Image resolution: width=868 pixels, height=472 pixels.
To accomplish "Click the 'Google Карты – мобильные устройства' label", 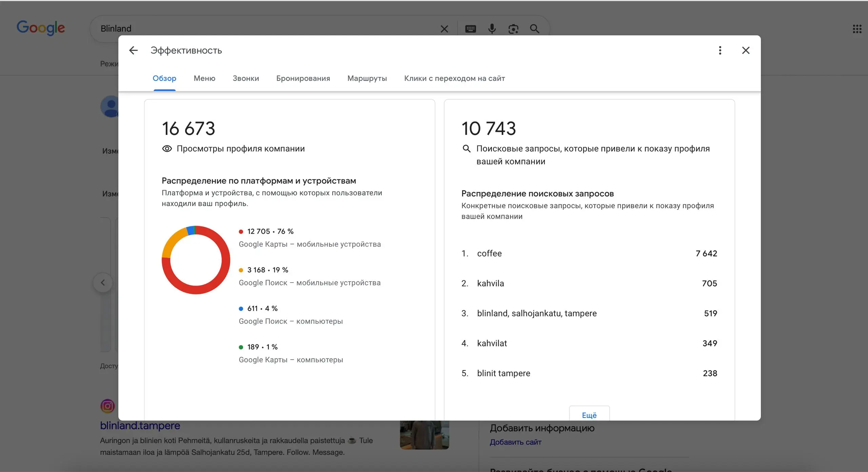I will pos(310,244).
